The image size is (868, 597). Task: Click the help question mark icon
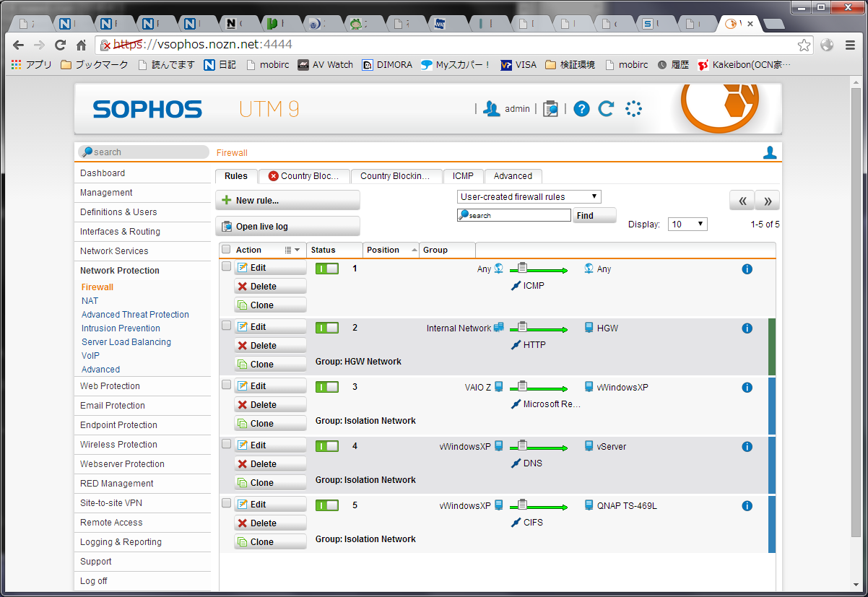[x=581, y=109]
